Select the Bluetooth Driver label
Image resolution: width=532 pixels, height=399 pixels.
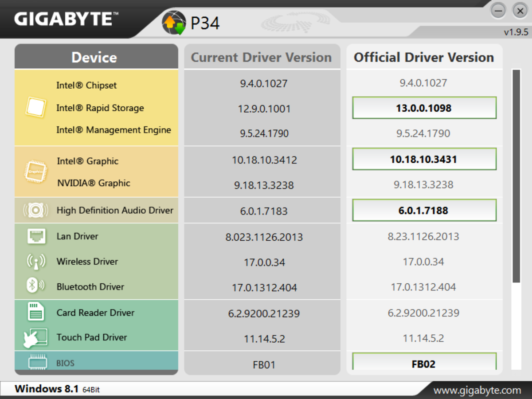(x=90, y=287)
